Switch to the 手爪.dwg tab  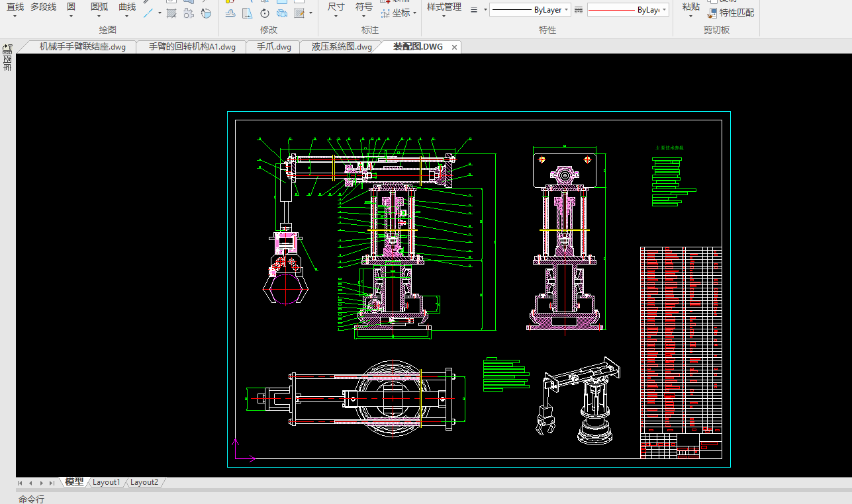(273, 47)
